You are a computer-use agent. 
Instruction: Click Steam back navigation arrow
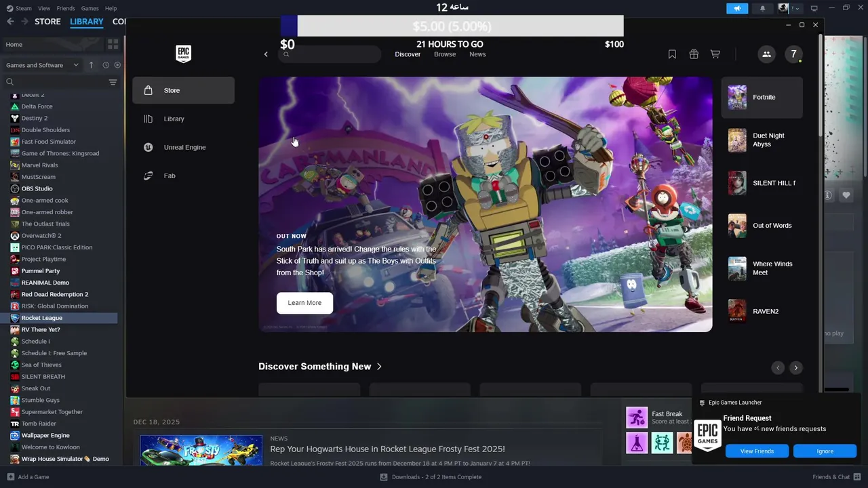10,22
